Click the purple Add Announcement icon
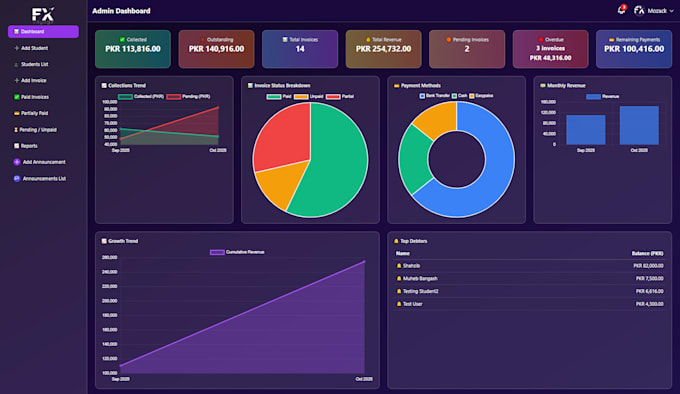Image resolution: width=680 pixels, height=394 pixels. click(17, 162)
